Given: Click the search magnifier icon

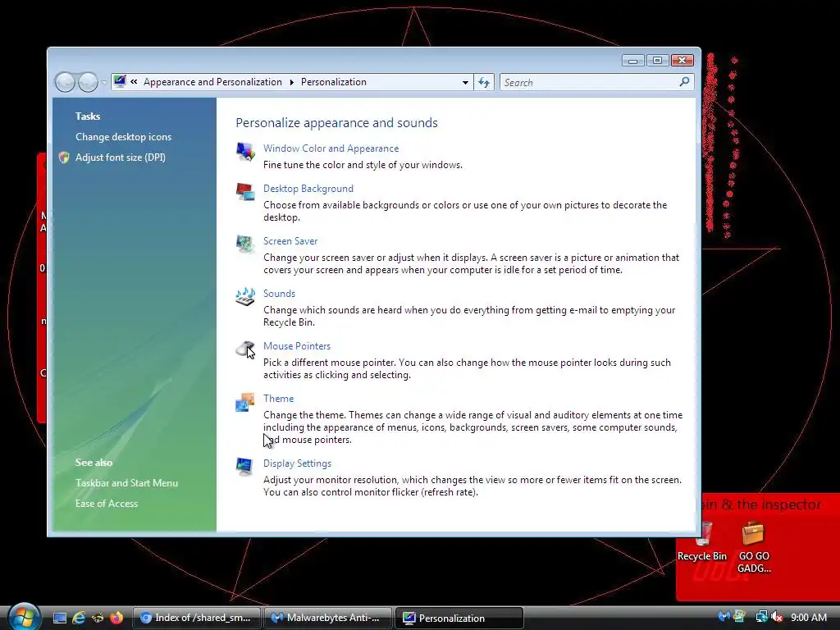Looking at the screenshot, I should coord(684,82).
